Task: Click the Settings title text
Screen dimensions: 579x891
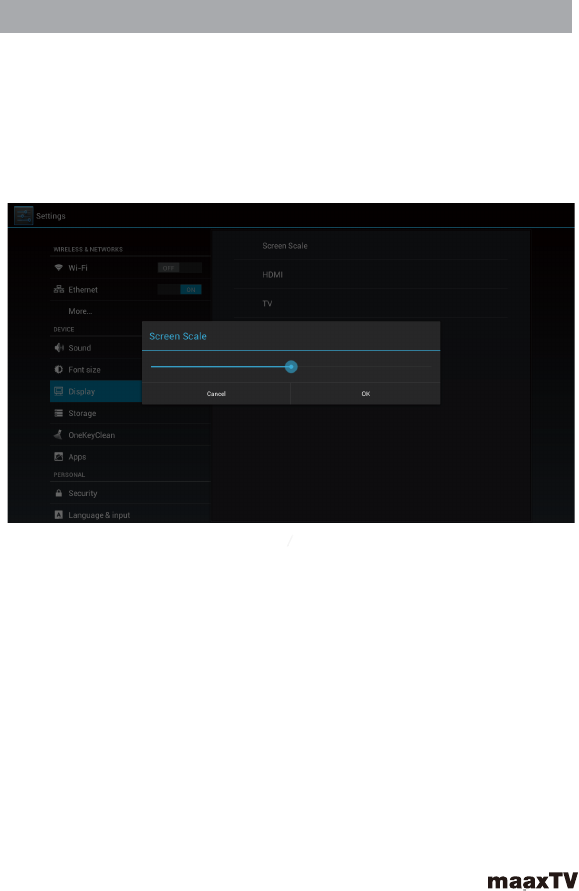Action: point(51,216)
